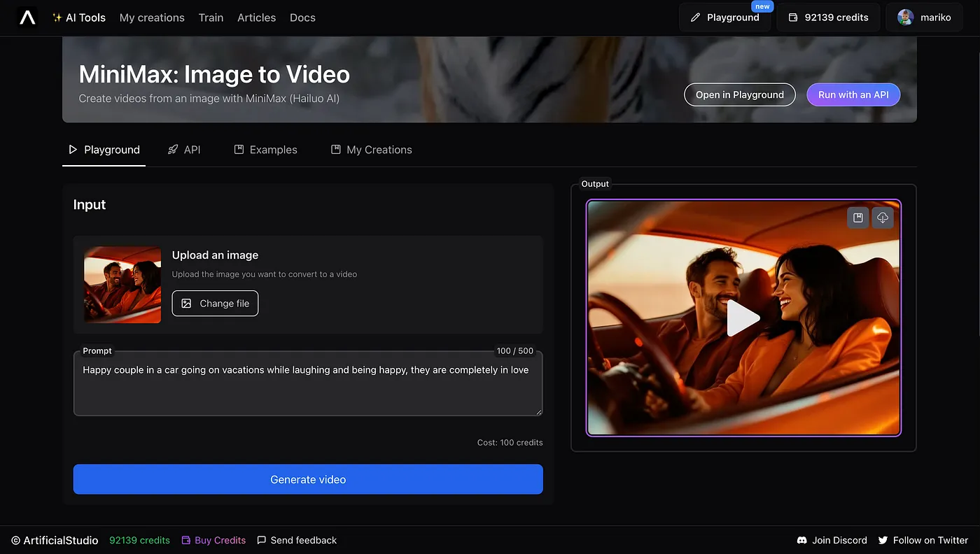Click the prompt textarea resize handle

click(539, 412)
